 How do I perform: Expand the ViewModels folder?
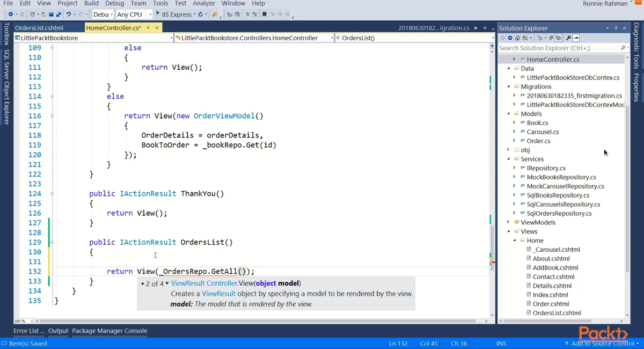pyautogui.click(x=509, y=222)
